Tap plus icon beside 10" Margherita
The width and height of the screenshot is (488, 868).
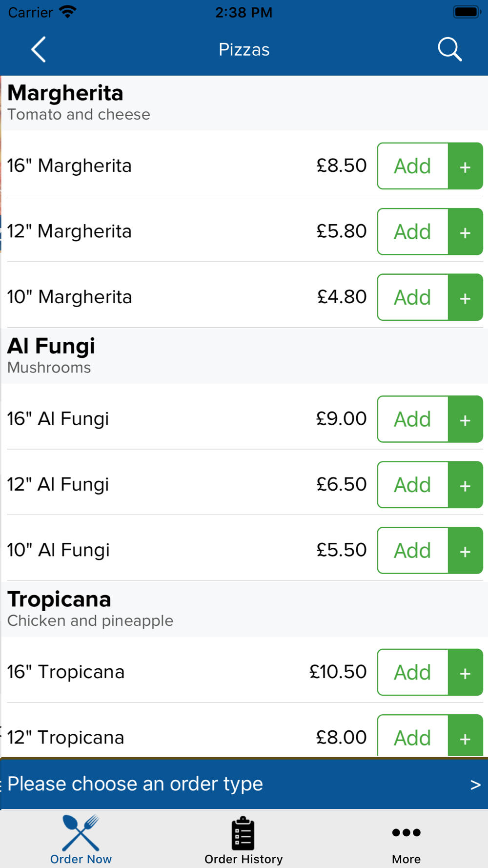(465, 297)
